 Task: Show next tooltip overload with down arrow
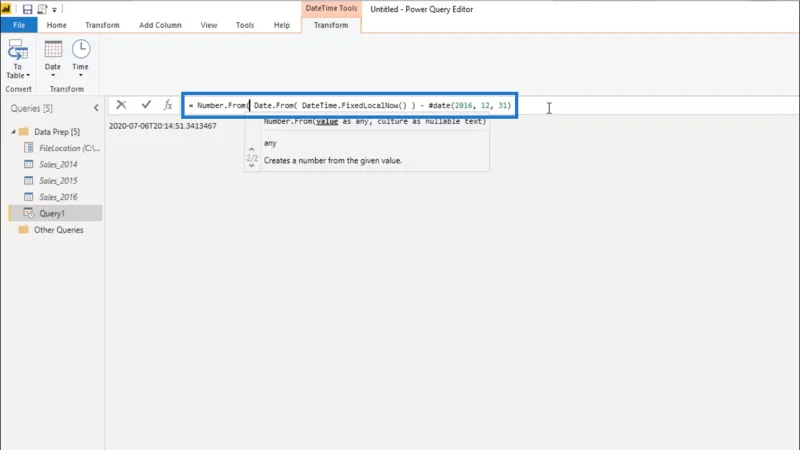pos(252,166)
